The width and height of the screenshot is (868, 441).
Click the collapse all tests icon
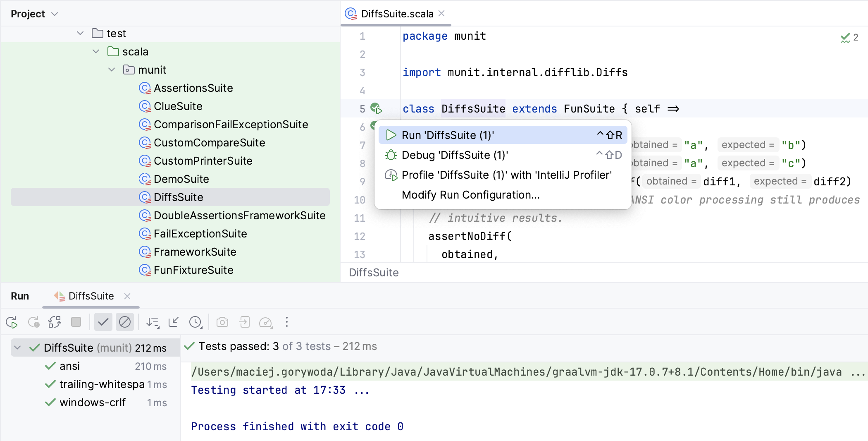pyautogui.click(x=174, y=322)
